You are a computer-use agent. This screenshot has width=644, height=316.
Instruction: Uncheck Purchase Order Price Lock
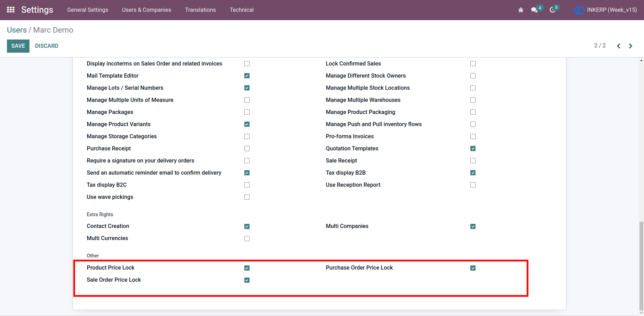(473, 268)
